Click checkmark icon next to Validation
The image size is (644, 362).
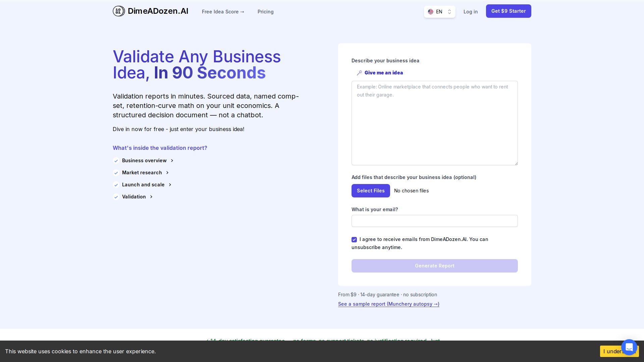[x=116, y=197]
